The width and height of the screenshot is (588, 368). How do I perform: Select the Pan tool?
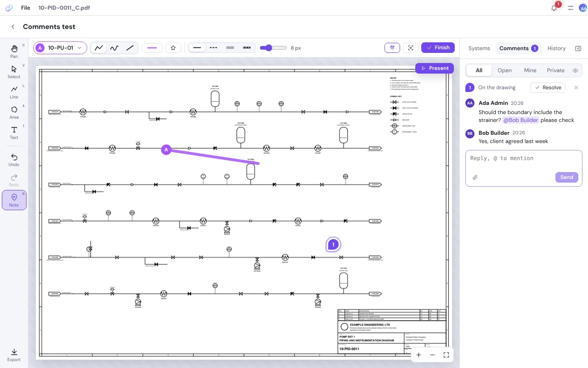click(x=14, y=52)
